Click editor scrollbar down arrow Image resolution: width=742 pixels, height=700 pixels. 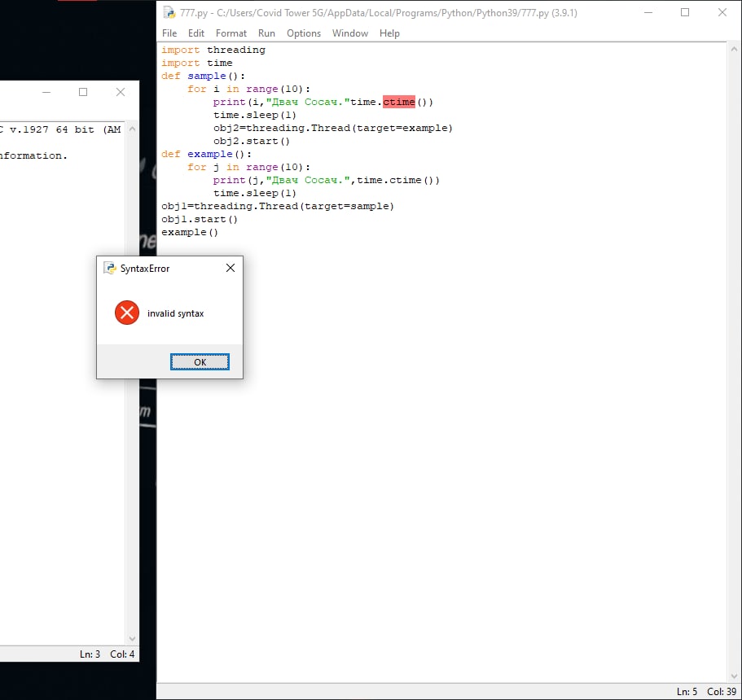(x=734, y=676)
